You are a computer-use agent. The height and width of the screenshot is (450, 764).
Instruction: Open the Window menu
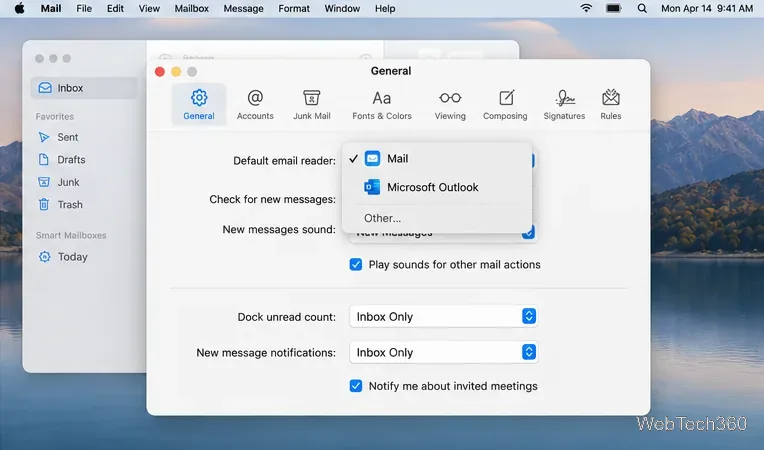[342, 8]
